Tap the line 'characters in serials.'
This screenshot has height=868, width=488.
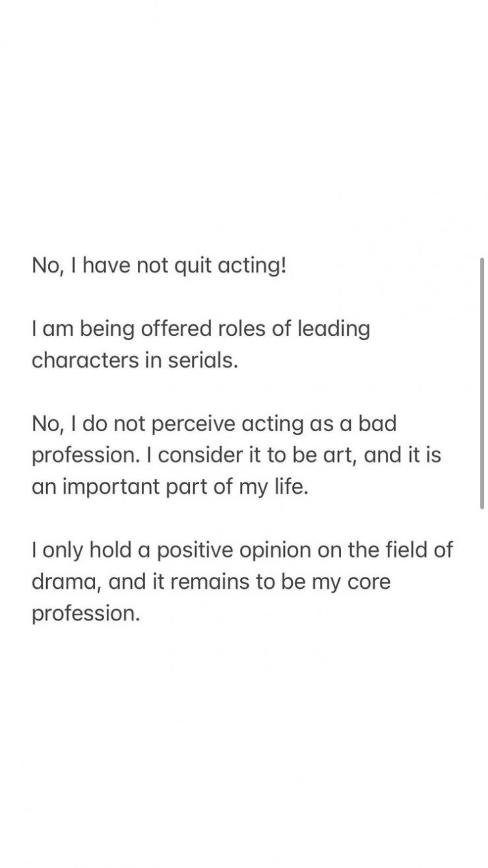coord(135,360)
